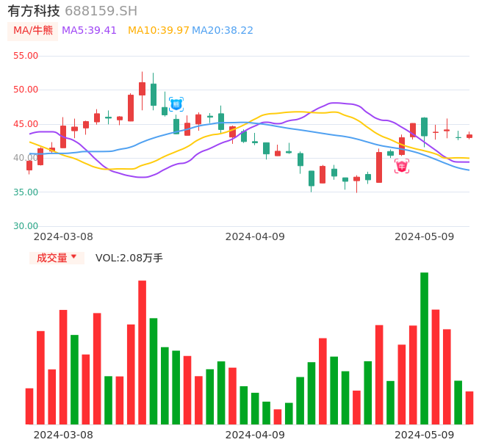Click the 2024-03-08 date under volume chart
The image size is (504, 445).
click(x=63, y=435)
